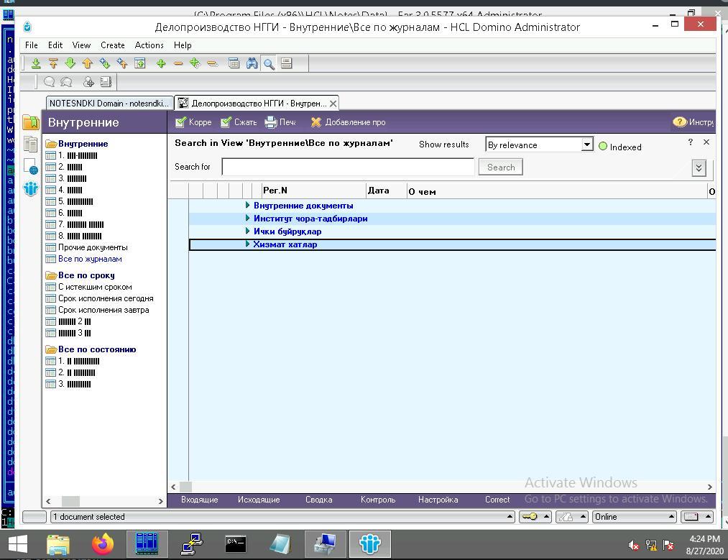Image resolution: width=728 pixels, height=560 pixels.
Task: Click the view horizontal scrollbar right arrow
Action: 709,487
